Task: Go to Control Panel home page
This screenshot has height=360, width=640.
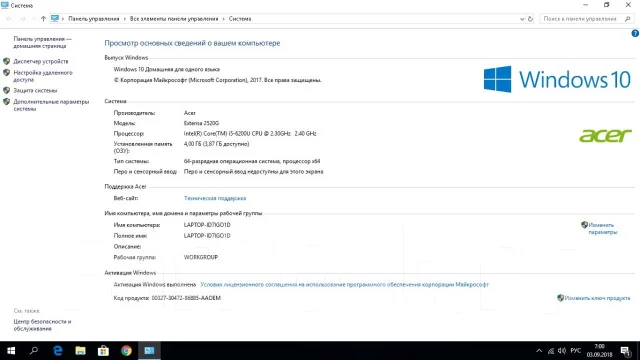Action: (42, 42)
